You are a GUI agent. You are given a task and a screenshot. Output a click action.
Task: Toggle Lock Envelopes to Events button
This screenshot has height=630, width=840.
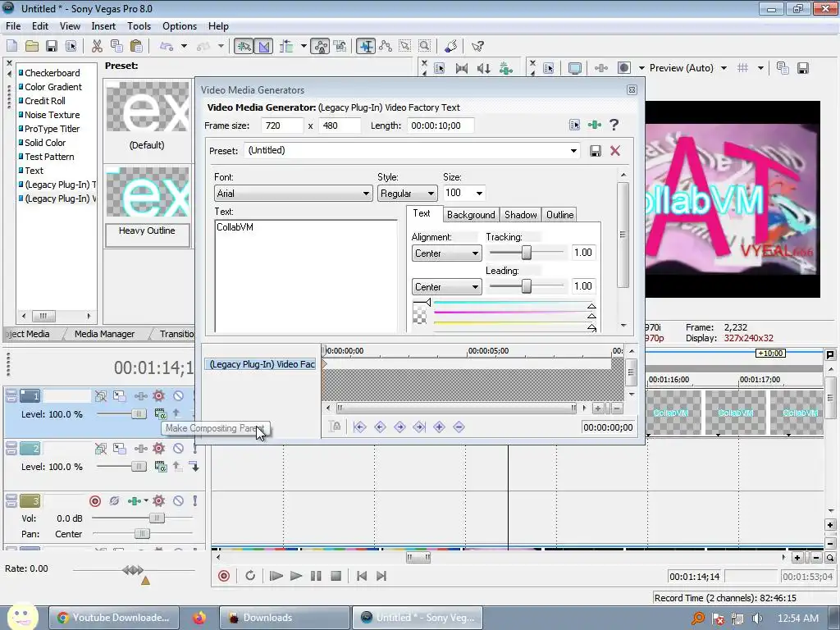click(x=321, y=46)
